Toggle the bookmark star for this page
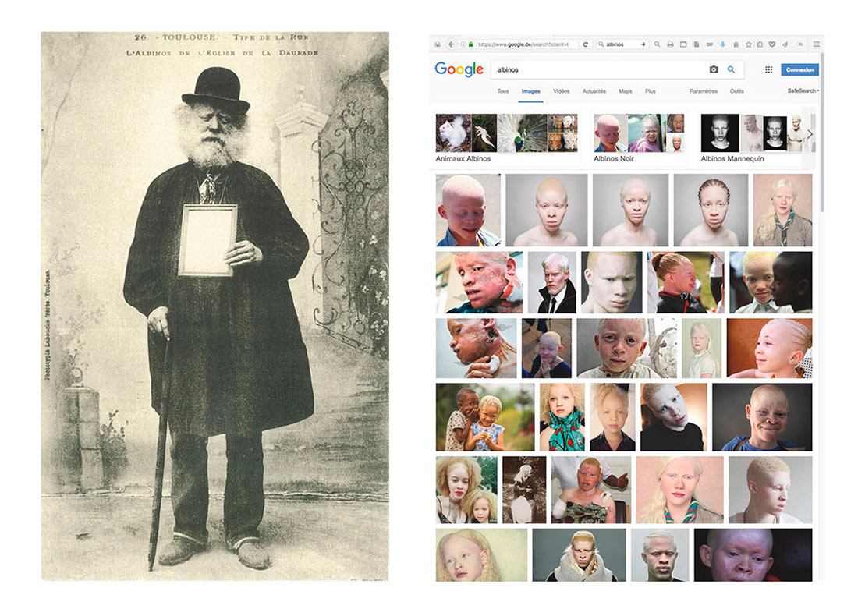Viewport: 858px width, 616px height. point(748,44)
